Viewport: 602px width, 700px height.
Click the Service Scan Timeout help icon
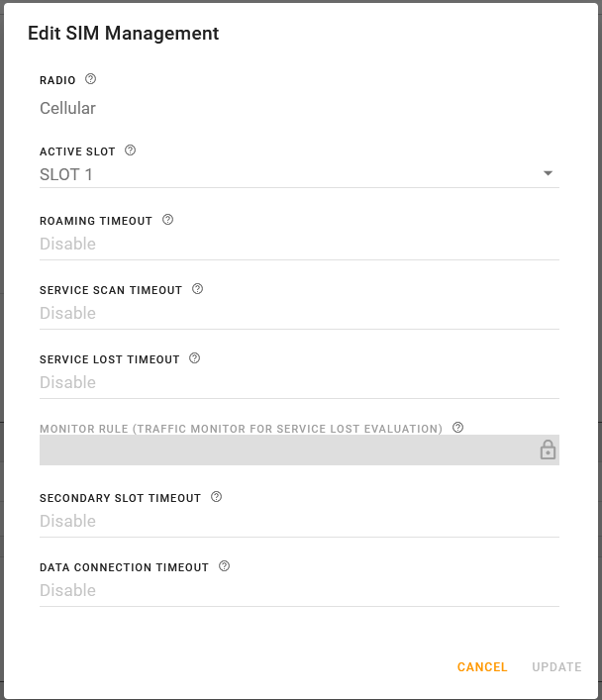(x=197, y=289)
